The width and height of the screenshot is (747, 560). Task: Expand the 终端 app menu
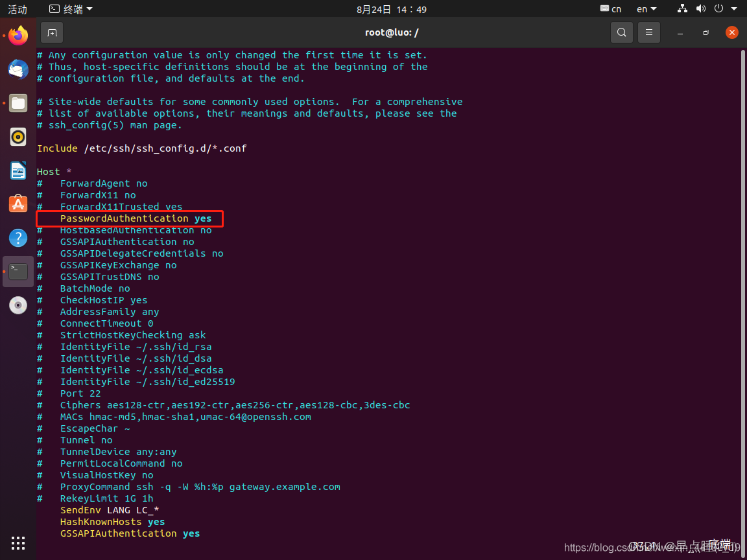[71, 9]
